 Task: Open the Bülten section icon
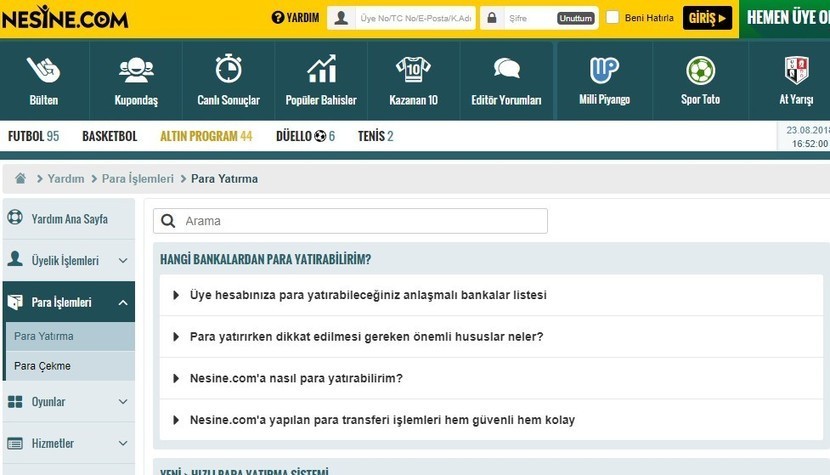tap(44, 70)
